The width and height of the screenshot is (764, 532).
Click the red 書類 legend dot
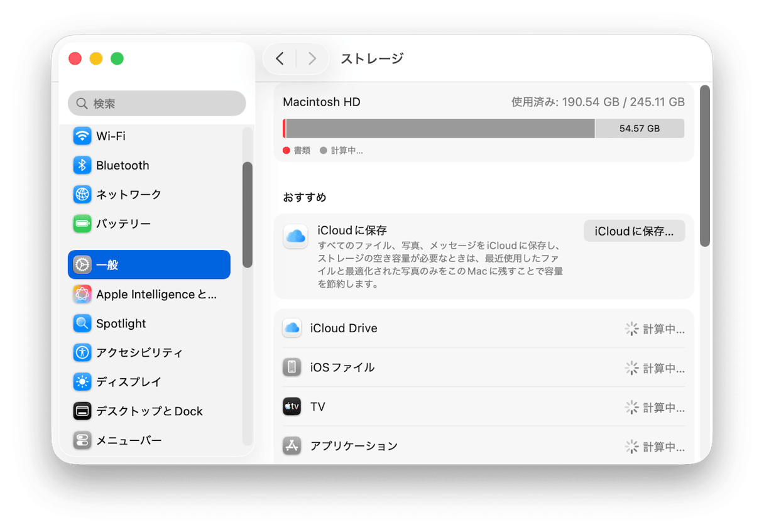pyautogui.click(x=286, y=151)
